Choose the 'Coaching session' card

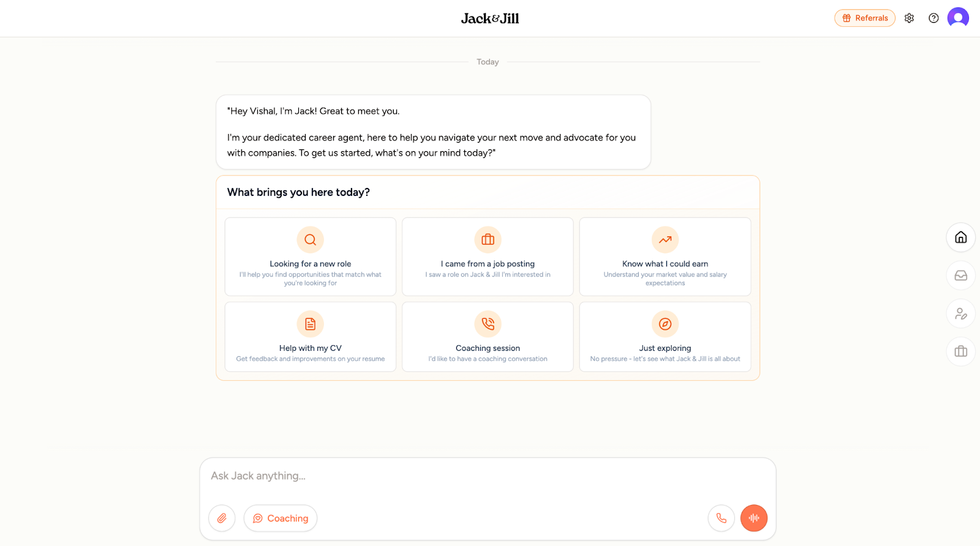tap(488, 337)
